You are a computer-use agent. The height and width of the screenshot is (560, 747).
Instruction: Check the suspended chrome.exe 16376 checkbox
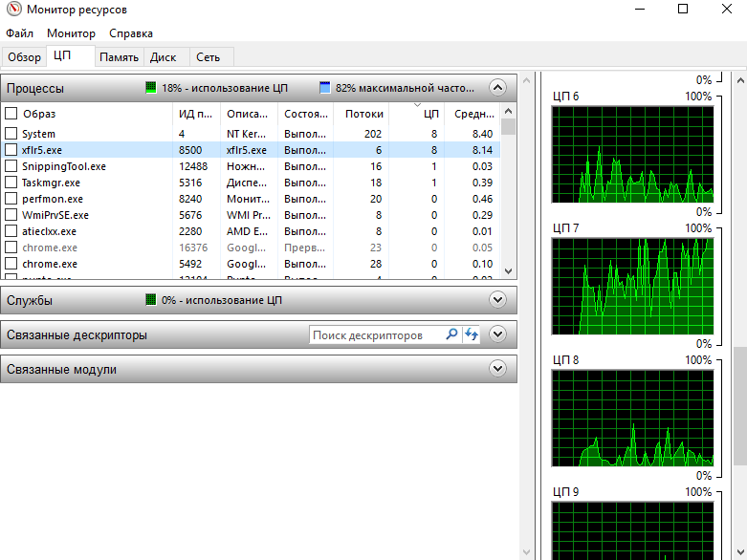(11, 248)
